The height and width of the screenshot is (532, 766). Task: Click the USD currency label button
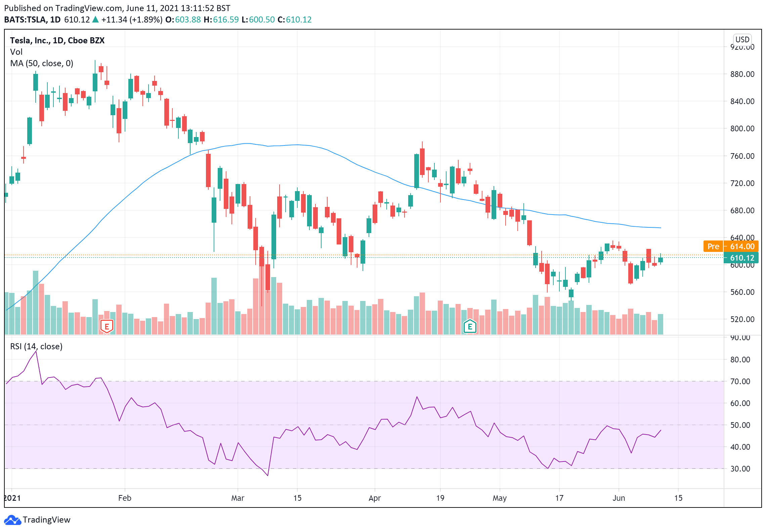[742, 40]
